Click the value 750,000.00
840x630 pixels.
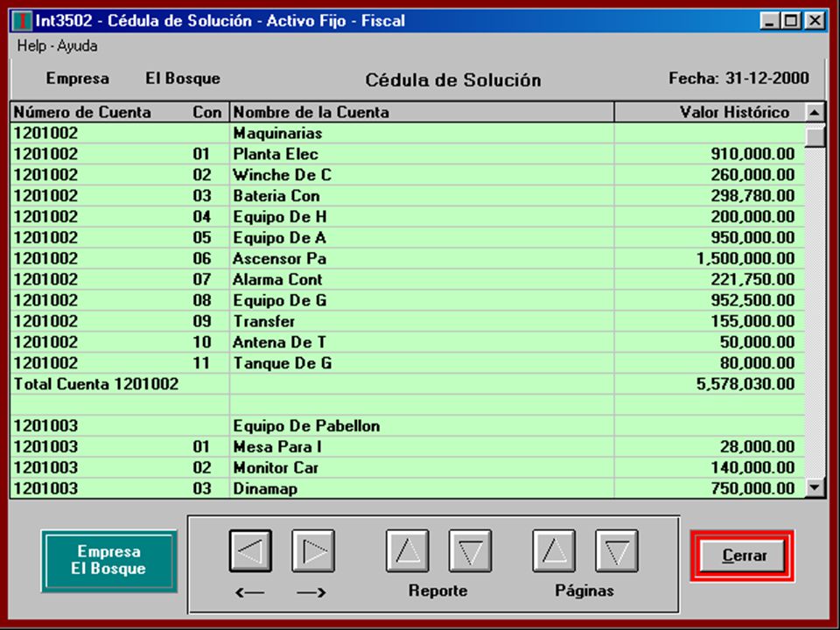752,488
